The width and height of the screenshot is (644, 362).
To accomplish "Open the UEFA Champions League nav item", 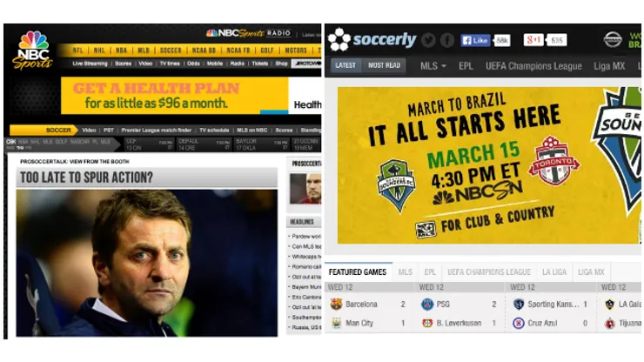I will 533,66.
